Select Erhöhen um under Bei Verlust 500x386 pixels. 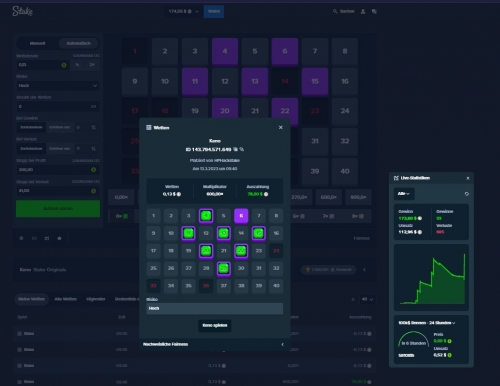[x=60, y=149]
